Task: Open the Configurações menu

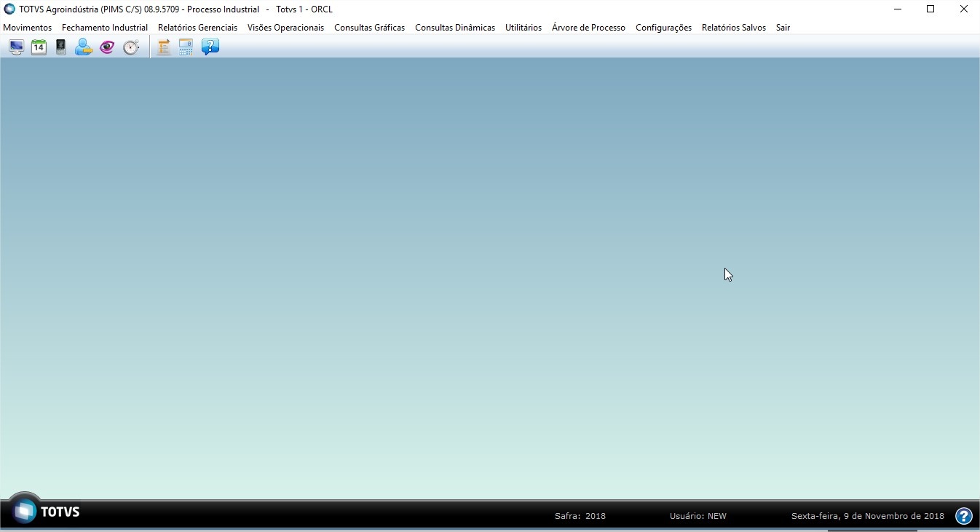Action: pyautogui.click(x=663, y=28)
